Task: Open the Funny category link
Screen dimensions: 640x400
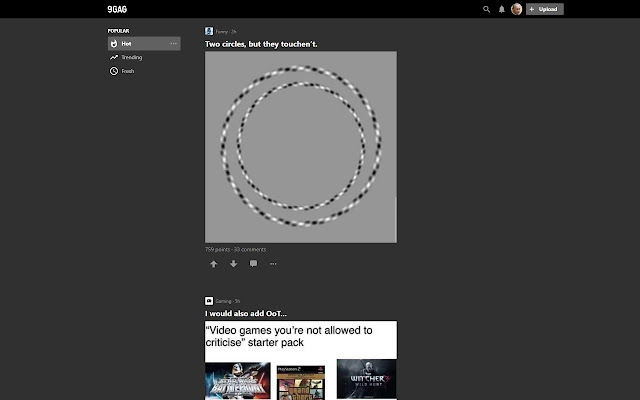Action: pos(222,31)
